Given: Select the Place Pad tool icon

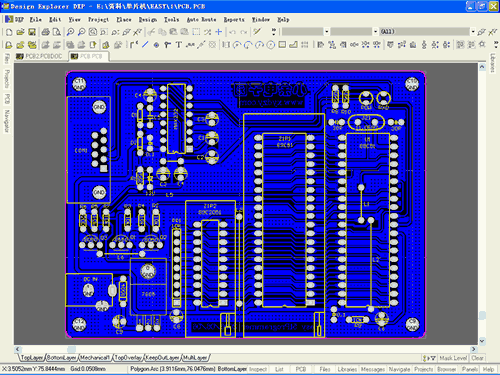Looking at the screenshot, I should (156, 45).
